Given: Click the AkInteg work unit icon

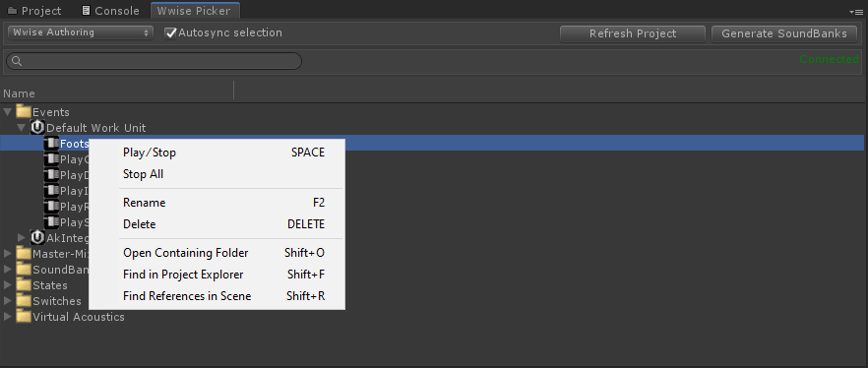Looking at the screenshot, I should [37, 238].
